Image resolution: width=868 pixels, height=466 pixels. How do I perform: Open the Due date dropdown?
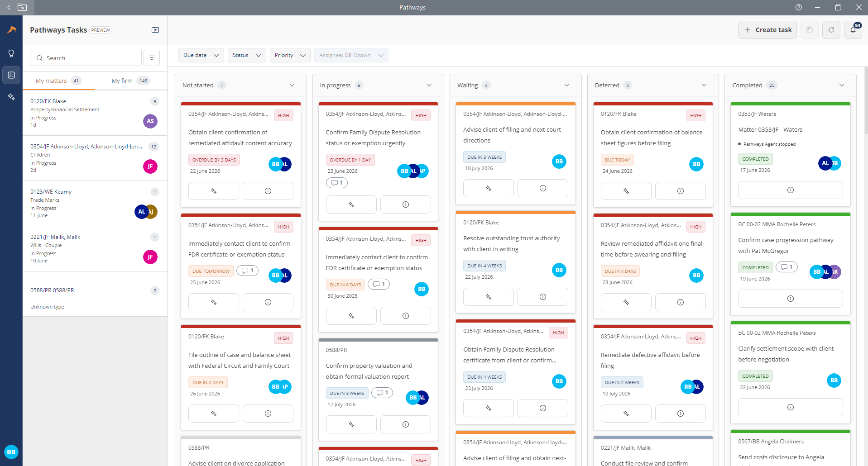coord(201,55)
